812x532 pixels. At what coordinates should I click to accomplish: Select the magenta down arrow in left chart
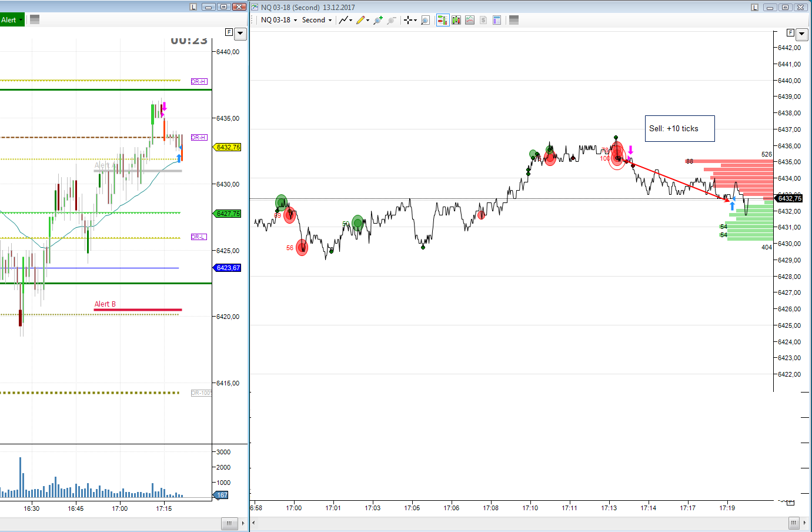[x=165, y=107]
